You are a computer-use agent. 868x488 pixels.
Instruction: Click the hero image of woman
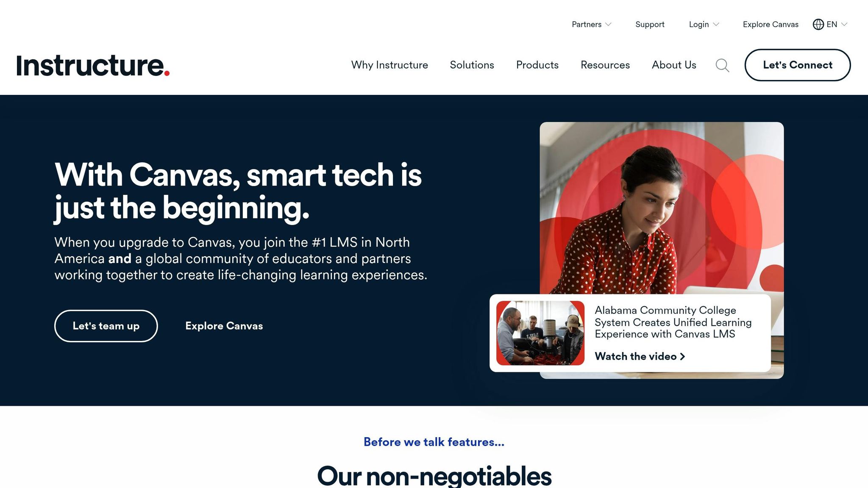(x=662, y=208)
